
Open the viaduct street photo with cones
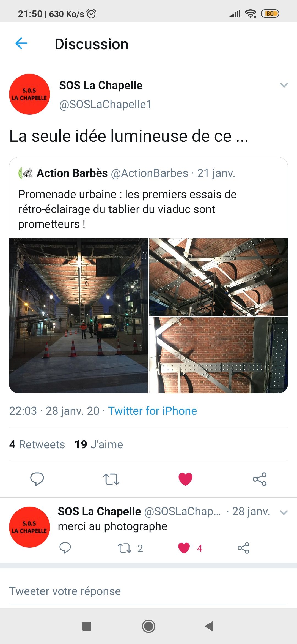(x=78, y=316)
